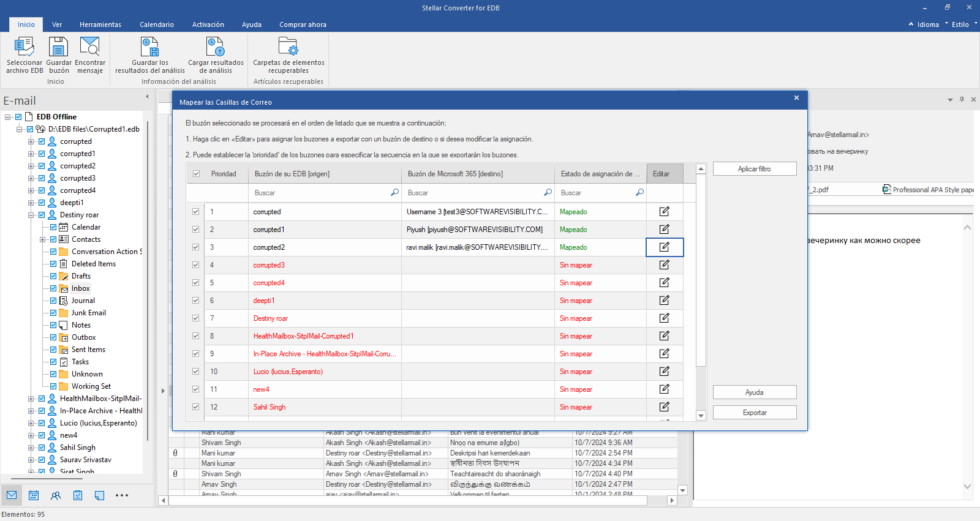Close Mapear las Casillas de Correo dialog
The image size is (980, 521).
pyautogui.click(x=796, y=98)
